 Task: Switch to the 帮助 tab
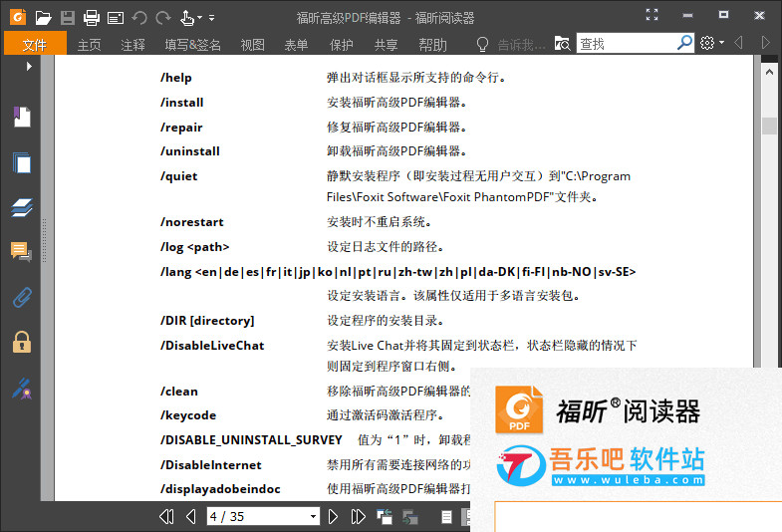(x=432, y=45)
